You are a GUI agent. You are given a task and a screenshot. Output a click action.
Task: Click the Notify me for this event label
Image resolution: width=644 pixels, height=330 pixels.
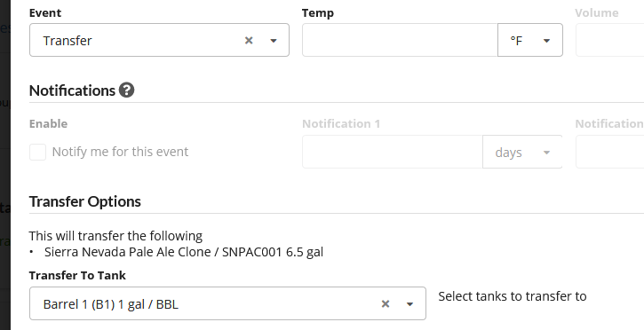120,152
